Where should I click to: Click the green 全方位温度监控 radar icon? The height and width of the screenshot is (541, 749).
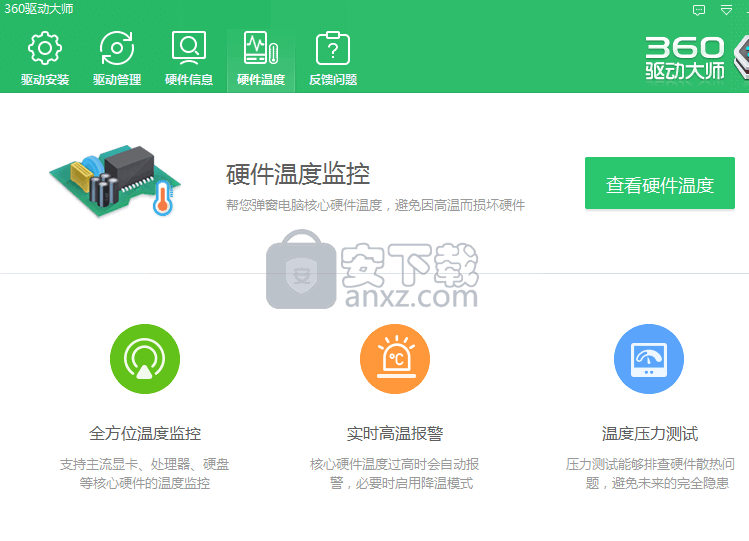click(x=145, y=359)
